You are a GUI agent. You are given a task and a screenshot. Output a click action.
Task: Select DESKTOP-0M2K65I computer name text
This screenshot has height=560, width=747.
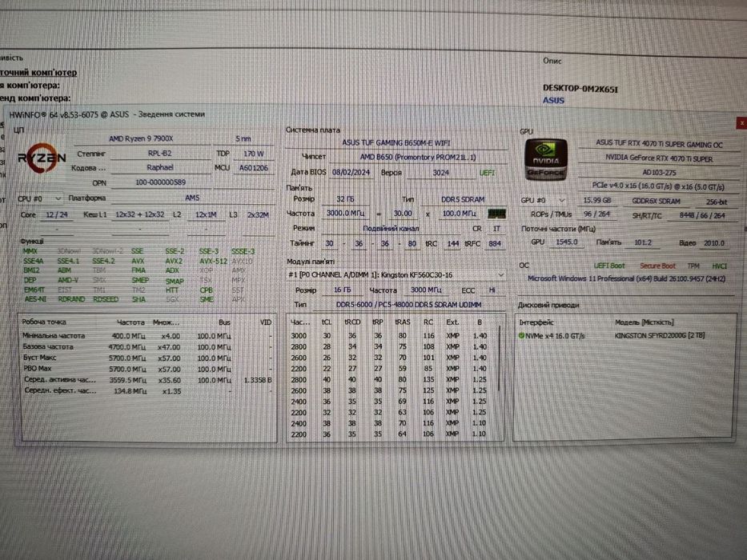click(580, 89)
